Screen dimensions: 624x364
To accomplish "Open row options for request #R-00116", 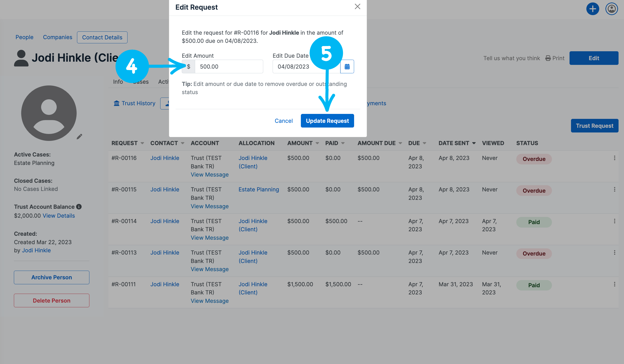I will point(614,158).
